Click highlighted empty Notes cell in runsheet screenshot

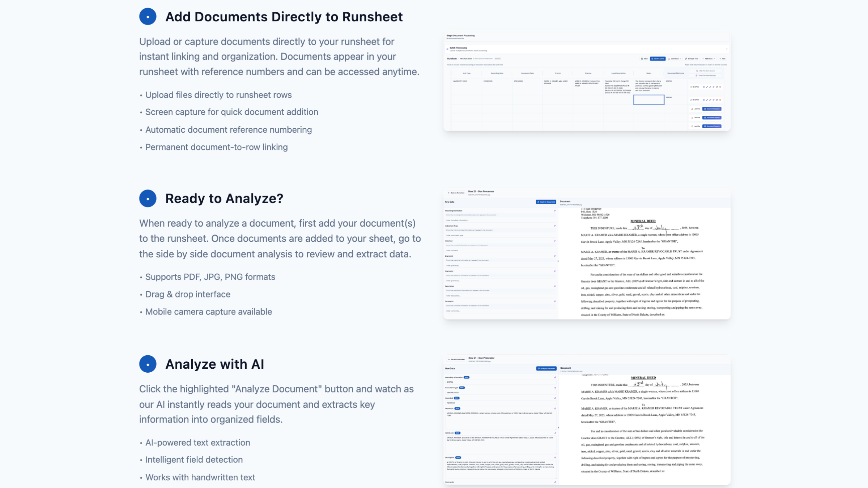pyautogui.click(x=648, y=100)
